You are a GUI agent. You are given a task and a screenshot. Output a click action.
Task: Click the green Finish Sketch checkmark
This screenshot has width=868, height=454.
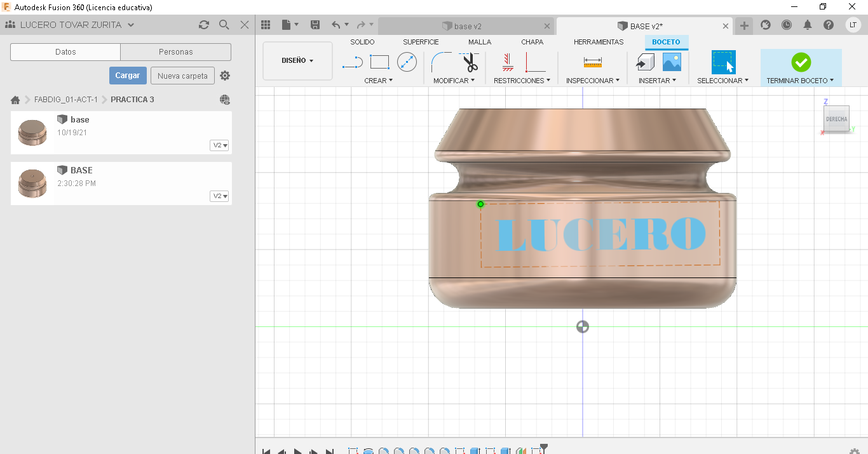click(801, 62)
